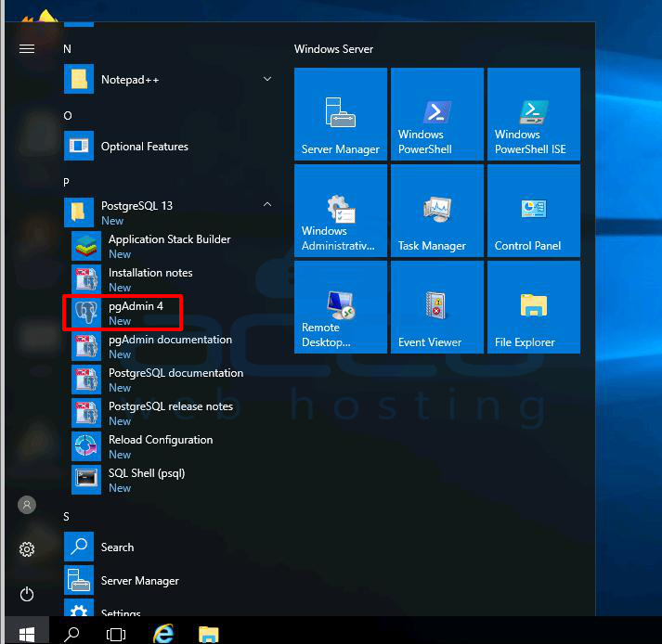This screenshot has height=644, width=662.
Task: Click the Optional Features label
Action: (145, 147)
